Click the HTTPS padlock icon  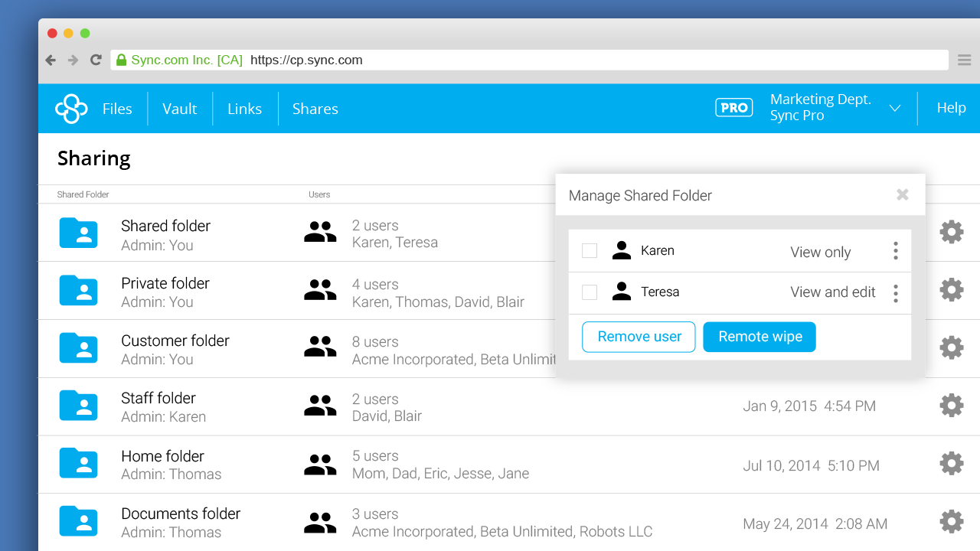point(120,60)
